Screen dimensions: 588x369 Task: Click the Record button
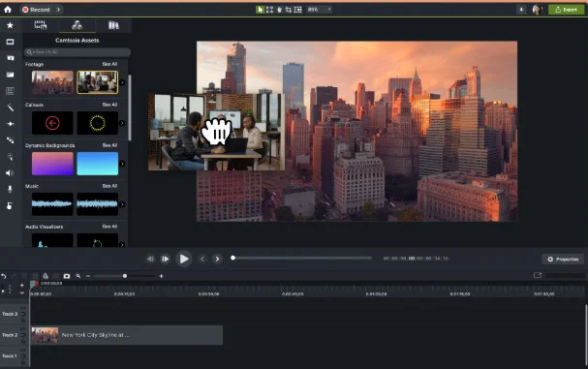pos(36,10)
